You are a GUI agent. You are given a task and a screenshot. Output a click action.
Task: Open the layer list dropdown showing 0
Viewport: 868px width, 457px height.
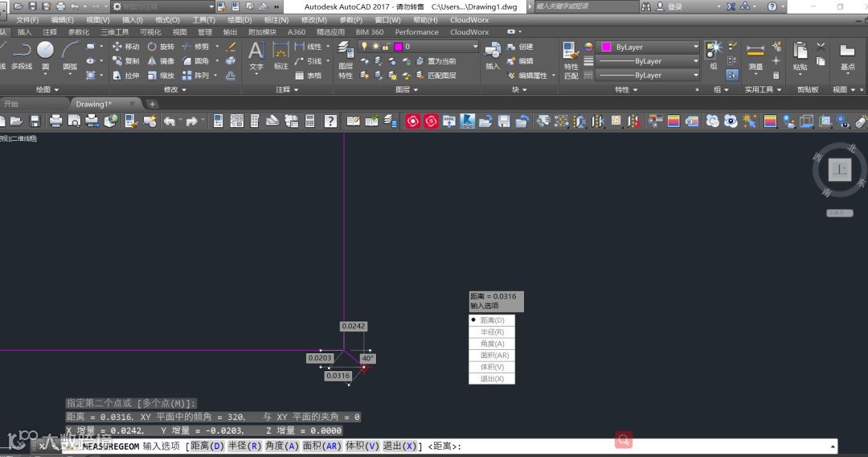click(418, 47)
